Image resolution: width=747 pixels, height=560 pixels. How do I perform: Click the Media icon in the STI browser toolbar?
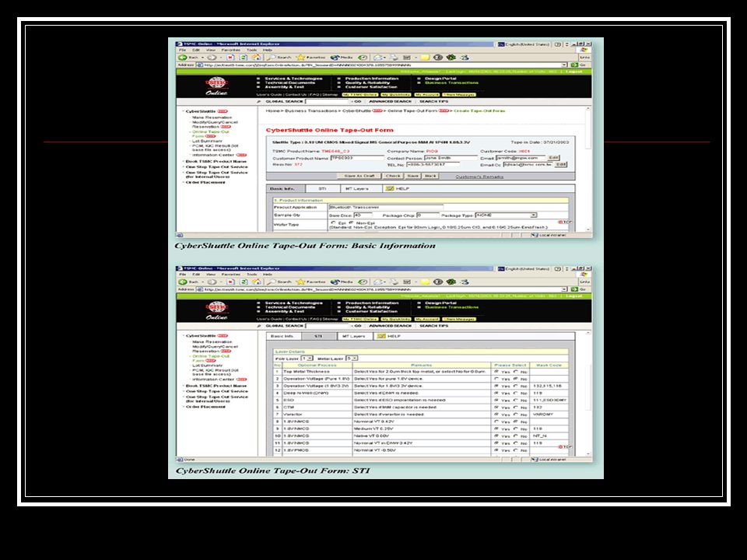click(335, 282)
